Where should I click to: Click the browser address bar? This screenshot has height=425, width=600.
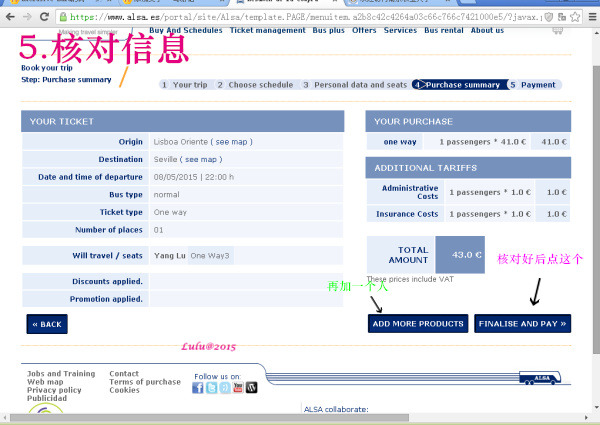point(300,17)
